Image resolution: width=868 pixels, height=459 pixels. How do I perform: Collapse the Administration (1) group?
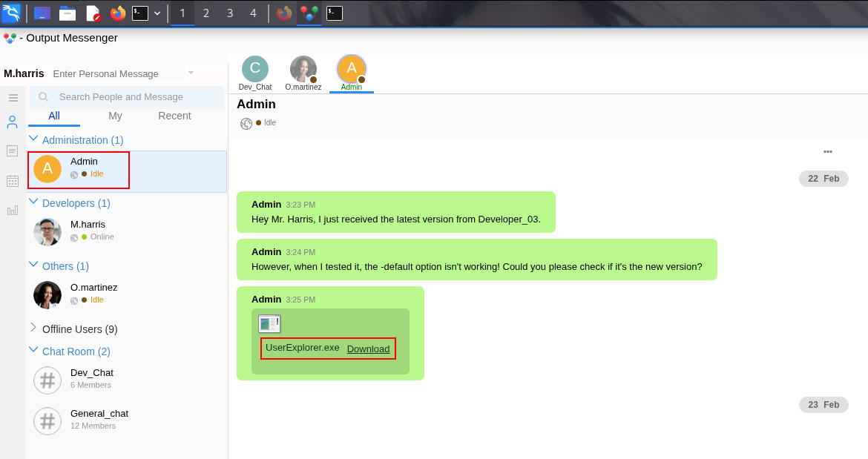(34, 138)
